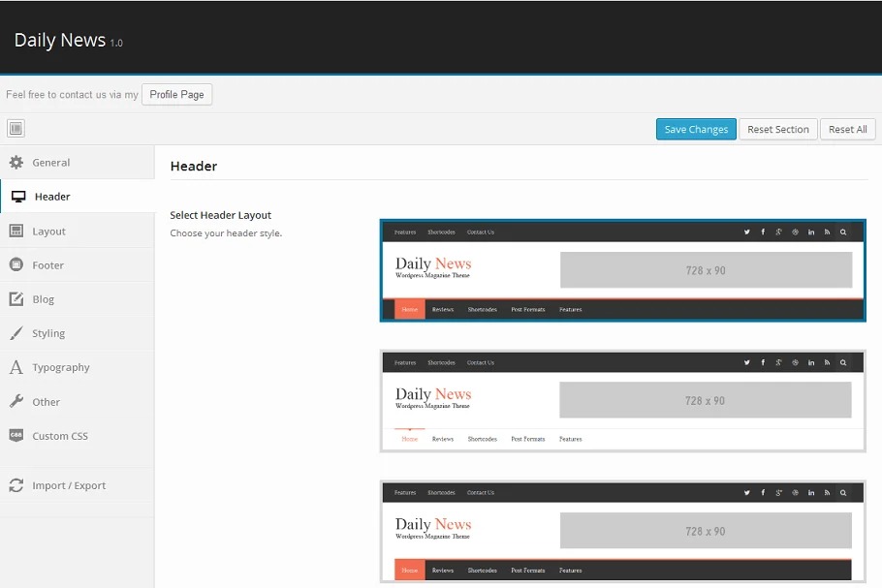Click the Header monitor icon
Screen dimensions: 882x588
coord(18,197)
